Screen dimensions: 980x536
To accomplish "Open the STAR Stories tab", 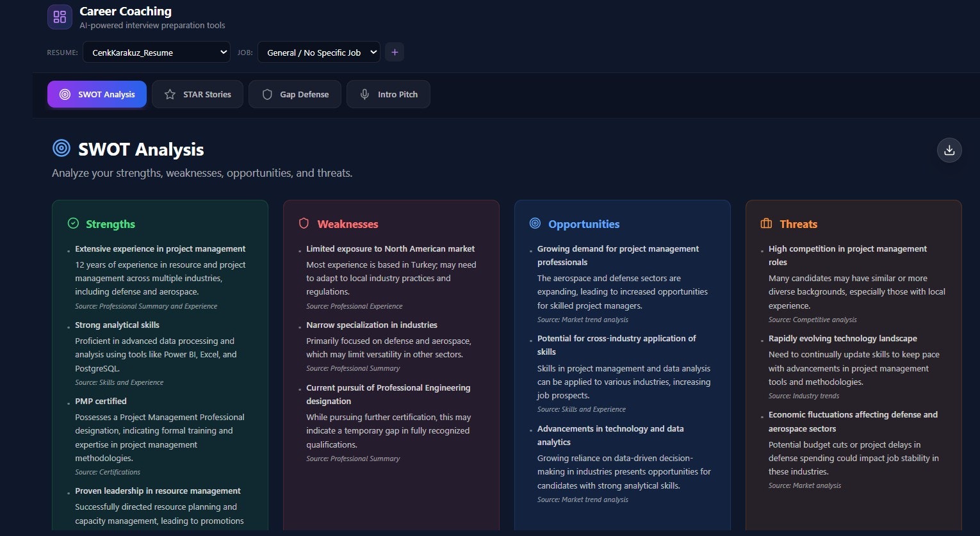I will [x=197, y=94].
